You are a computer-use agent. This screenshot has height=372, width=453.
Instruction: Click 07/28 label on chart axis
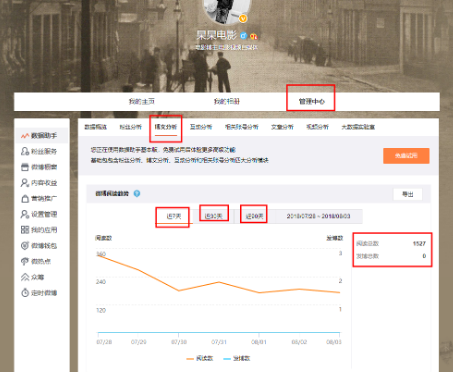click(104, 342)
